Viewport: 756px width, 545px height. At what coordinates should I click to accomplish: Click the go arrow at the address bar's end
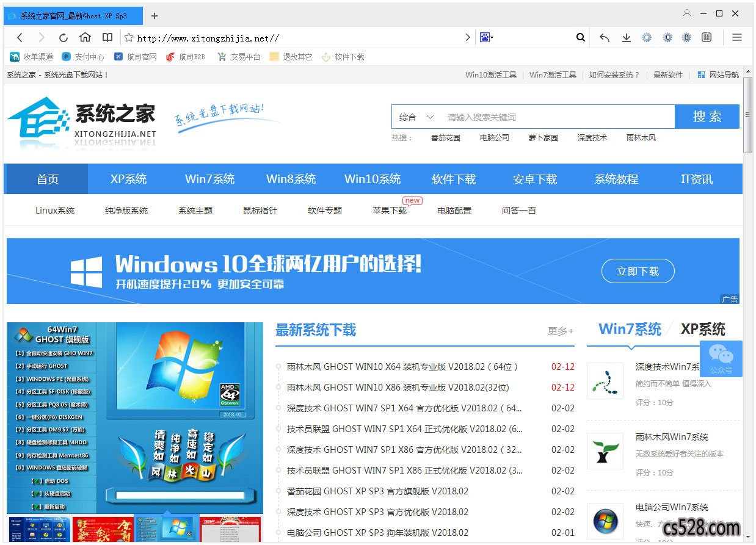pos(468,38)
